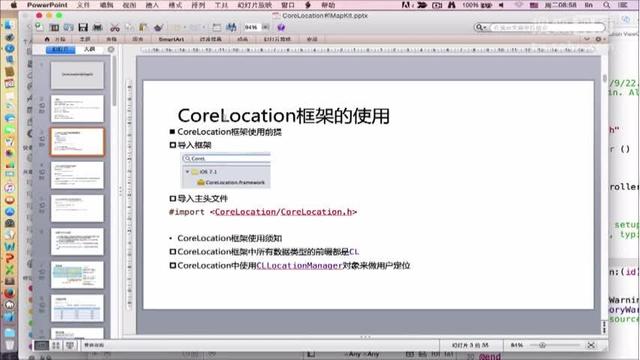Click the slide title CoreLocation框架的使用

[x=284, y=116]
